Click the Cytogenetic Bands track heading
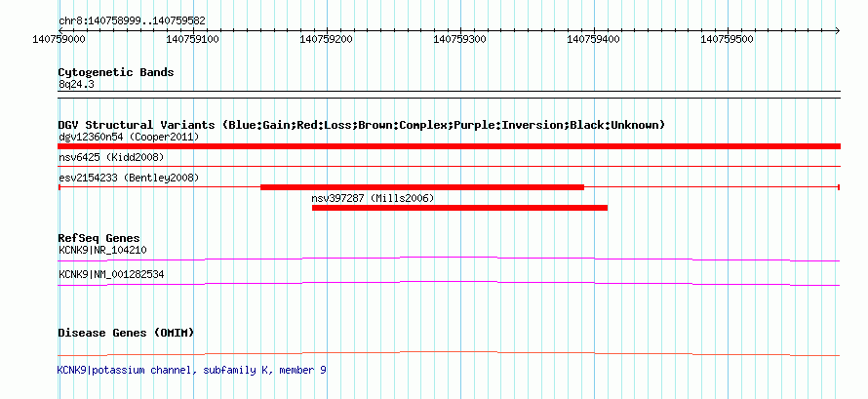Viewport: 868px width, 399px height. [116, 72]
